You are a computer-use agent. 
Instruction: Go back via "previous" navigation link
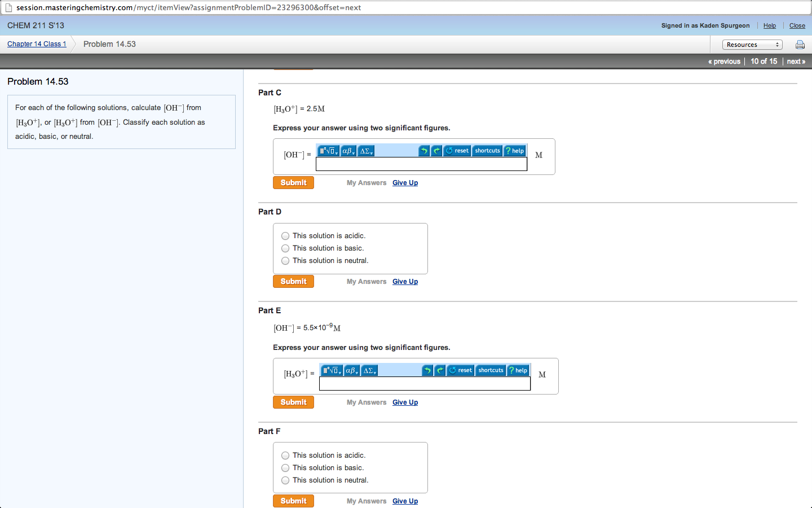[x=724, y=61]
